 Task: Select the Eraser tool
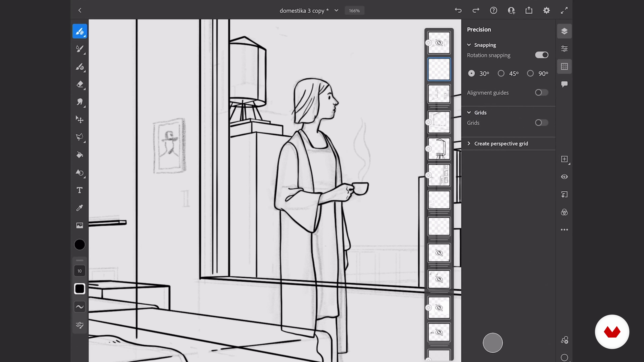80,84
